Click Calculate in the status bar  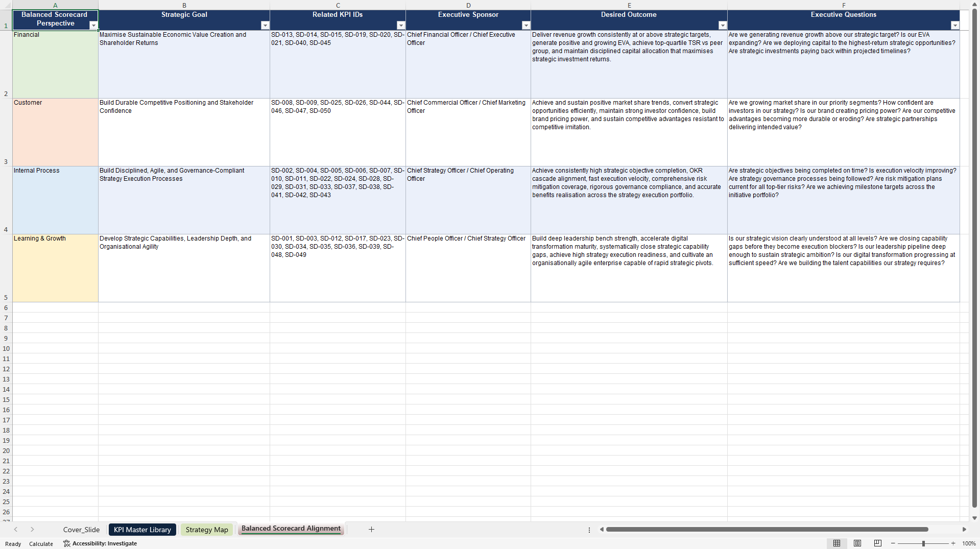click(41, 544)
